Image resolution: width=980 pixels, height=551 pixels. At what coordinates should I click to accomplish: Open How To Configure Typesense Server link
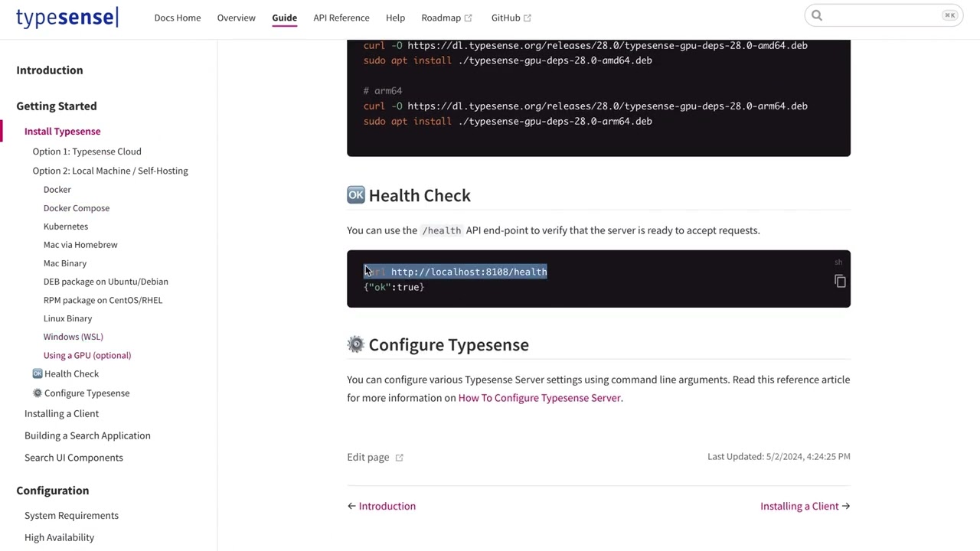(x=539, y=398)
